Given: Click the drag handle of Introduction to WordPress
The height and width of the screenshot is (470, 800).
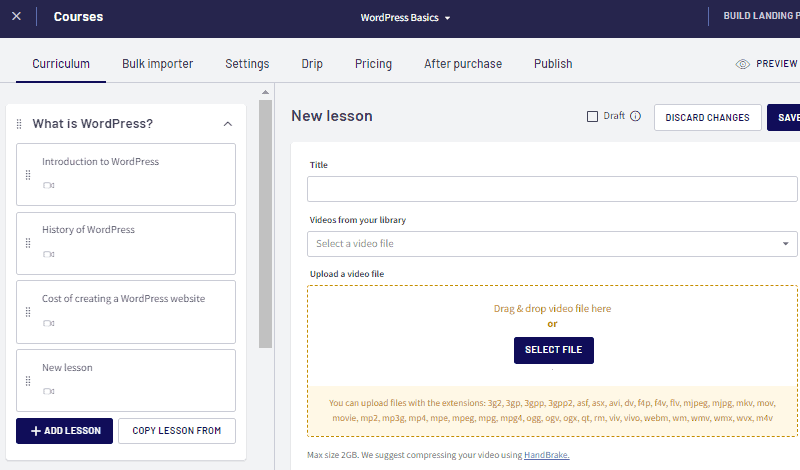Looking at the screenshot, I should coord(28,175).
